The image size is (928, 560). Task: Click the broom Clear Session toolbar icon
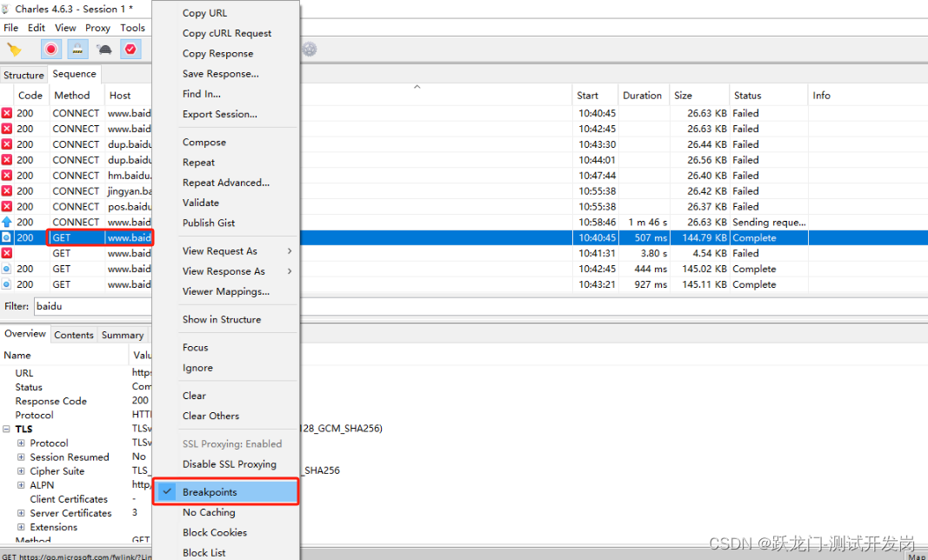[x=14, y=50]
